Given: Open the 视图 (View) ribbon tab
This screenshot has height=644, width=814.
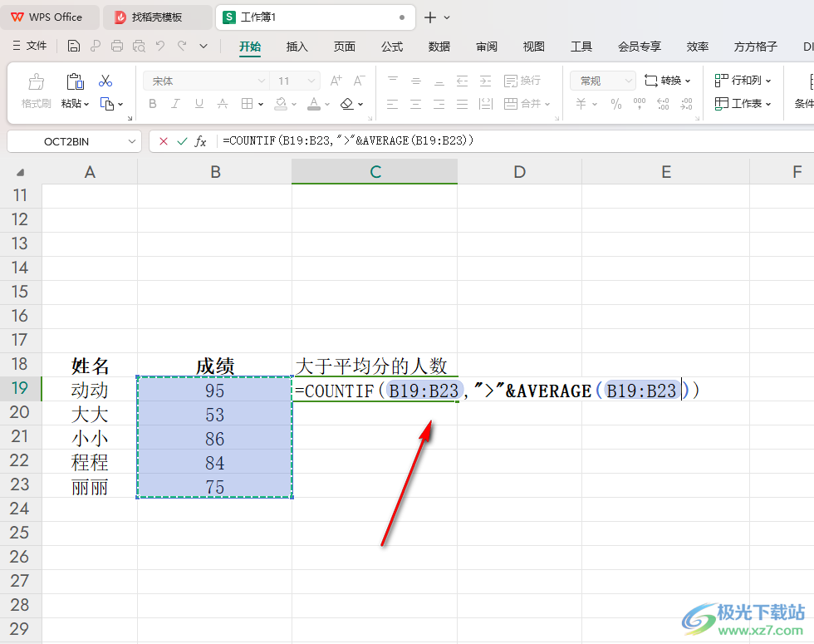Looking at the screenshot, I should tap(533, 47).
